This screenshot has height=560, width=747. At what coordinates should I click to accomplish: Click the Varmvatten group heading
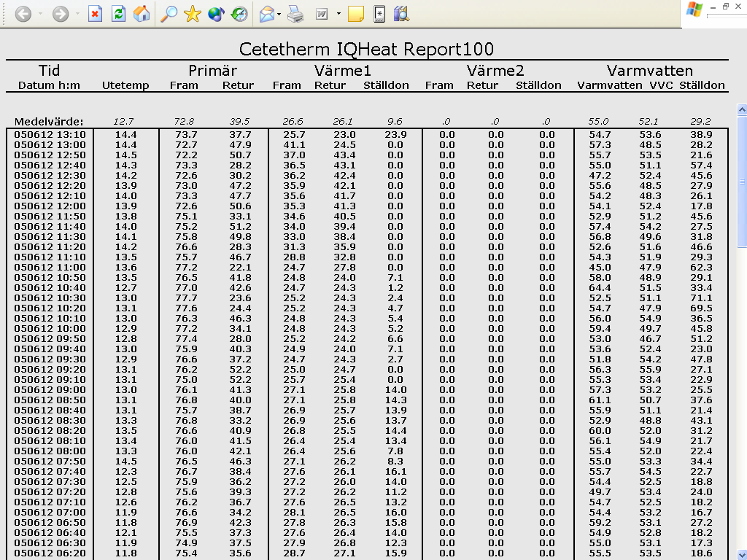click(650, 71)
